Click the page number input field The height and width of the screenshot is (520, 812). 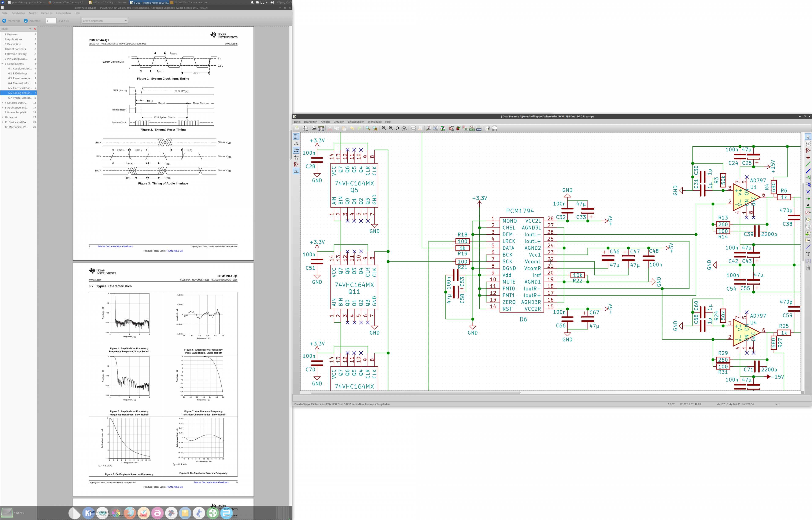(x=51, y=21)
